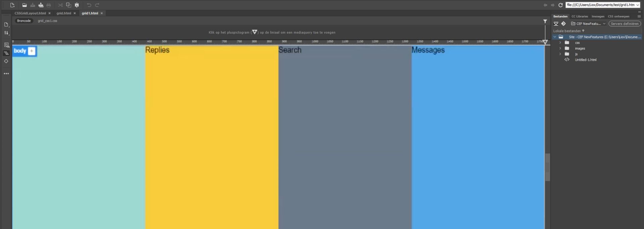Click the Save icon in the toolbar

tap(33, 5)
